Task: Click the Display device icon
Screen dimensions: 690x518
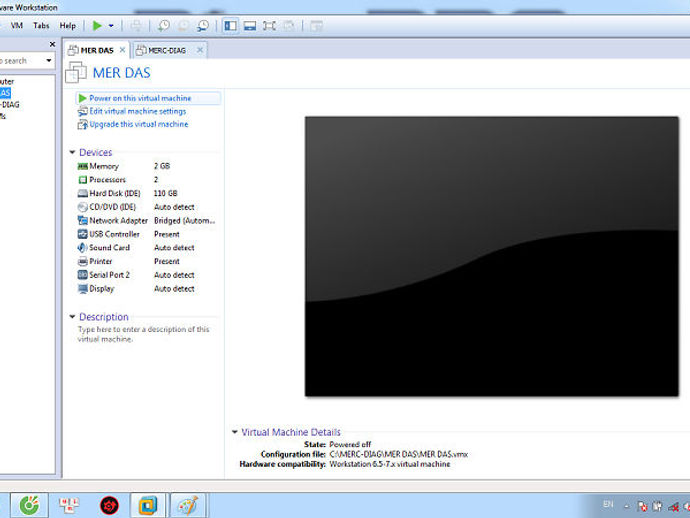Action: [82, 289]
